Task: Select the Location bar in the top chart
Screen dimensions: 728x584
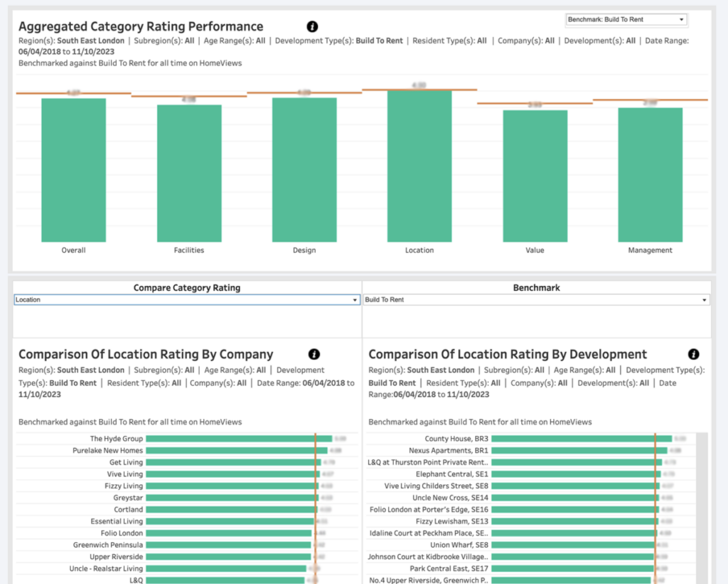Action: [419, 167]
